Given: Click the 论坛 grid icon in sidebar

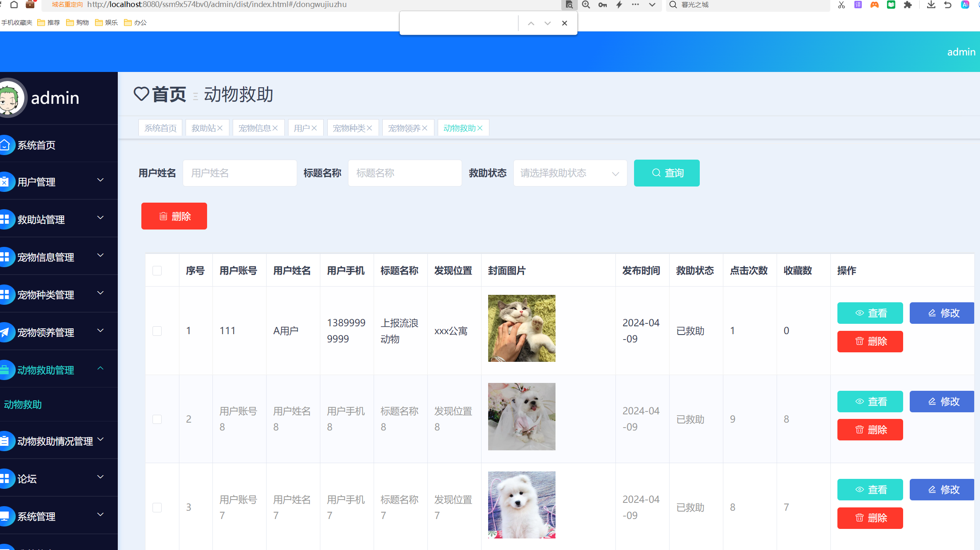Looking at the screenshot, I should click(x=5, y=478).
